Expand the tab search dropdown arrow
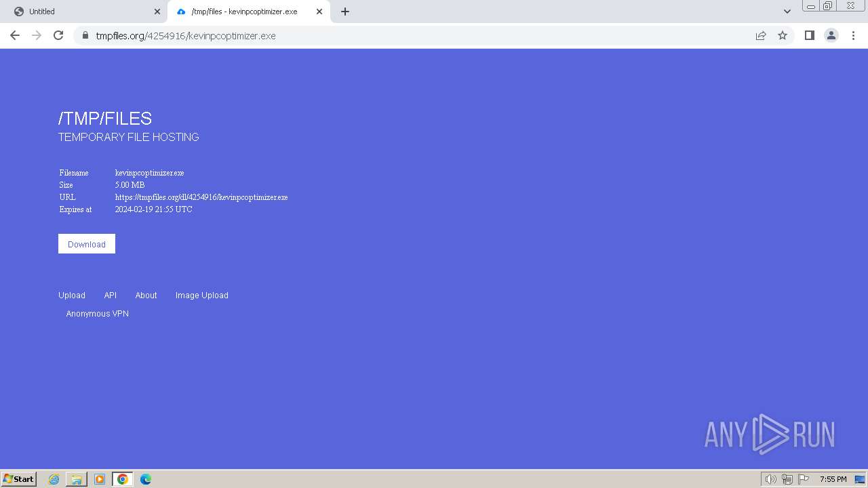 787,12
